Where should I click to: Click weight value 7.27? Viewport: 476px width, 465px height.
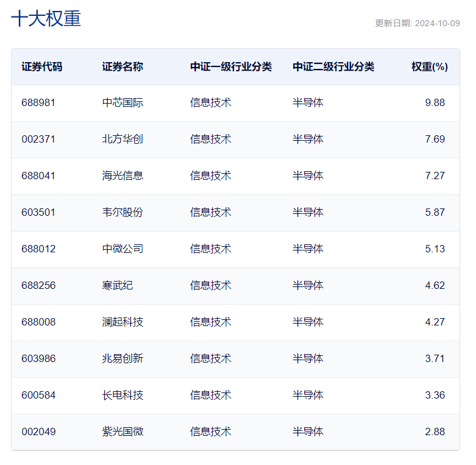click(x=435, y=176)
